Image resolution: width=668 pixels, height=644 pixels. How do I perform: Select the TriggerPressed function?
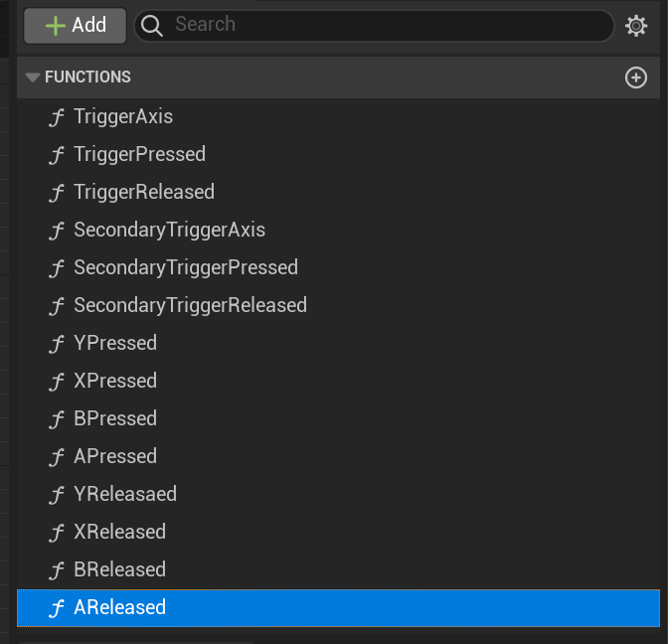[x=139, y=154]
